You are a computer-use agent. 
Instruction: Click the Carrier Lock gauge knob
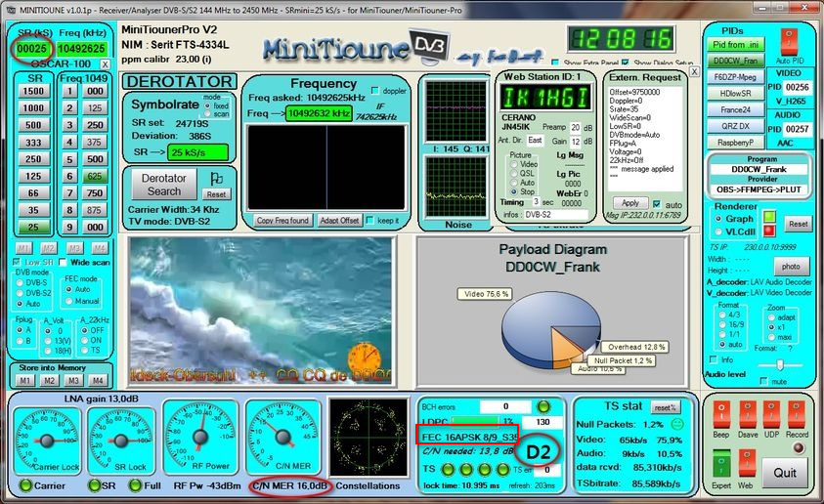(46, 440)
